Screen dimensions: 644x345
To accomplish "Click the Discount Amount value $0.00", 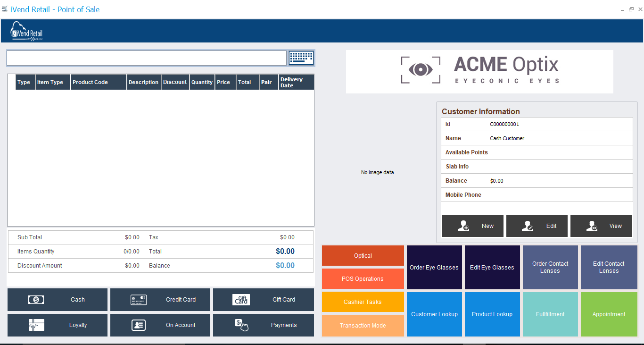I will point(132,266).
